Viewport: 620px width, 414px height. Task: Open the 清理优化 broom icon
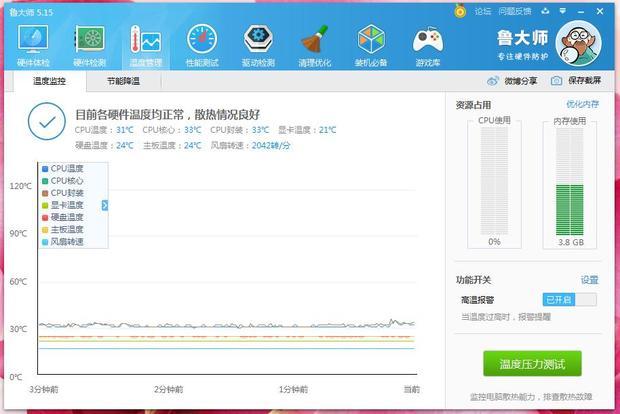(315, 39)
